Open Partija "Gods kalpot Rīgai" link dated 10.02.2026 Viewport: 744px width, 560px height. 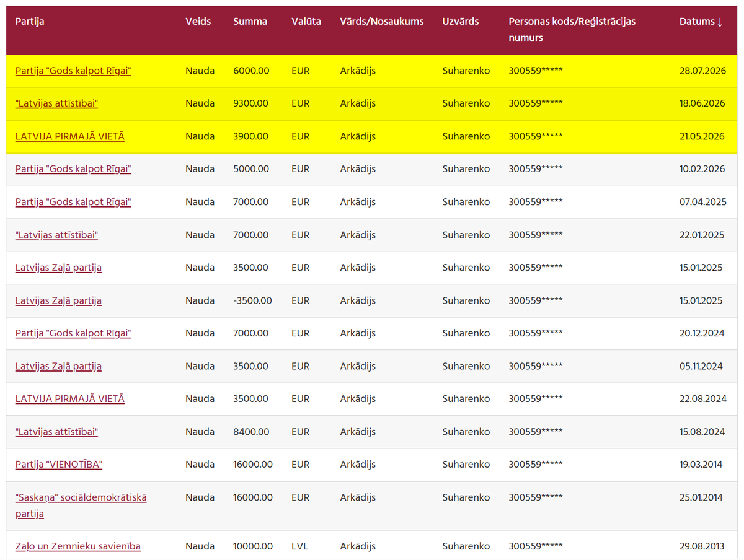(x=73, y=169)
